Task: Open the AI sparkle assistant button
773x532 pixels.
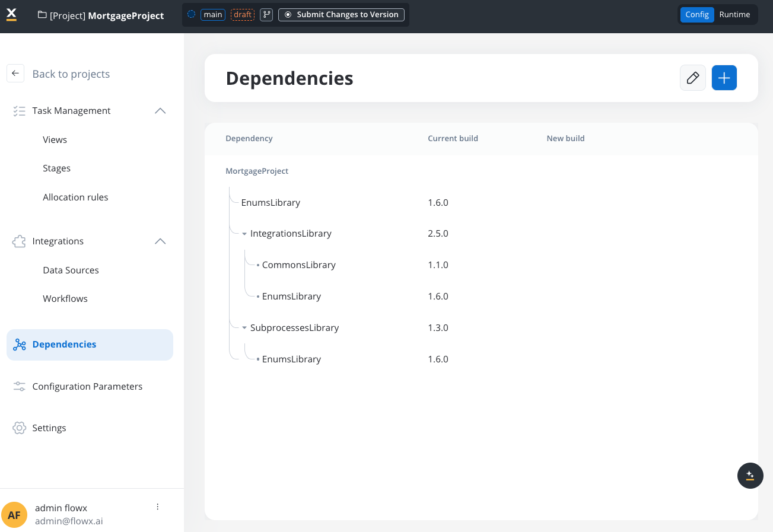Action: tap(750, 476)
